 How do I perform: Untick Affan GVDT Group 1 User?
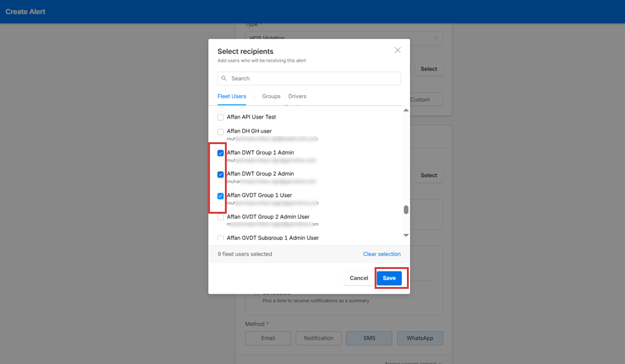221,196
